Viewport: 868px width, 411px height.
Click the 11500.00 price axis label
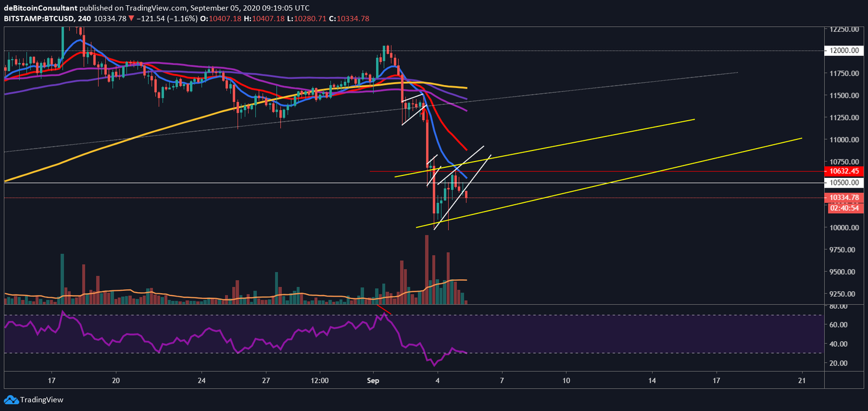coord(843,96)
